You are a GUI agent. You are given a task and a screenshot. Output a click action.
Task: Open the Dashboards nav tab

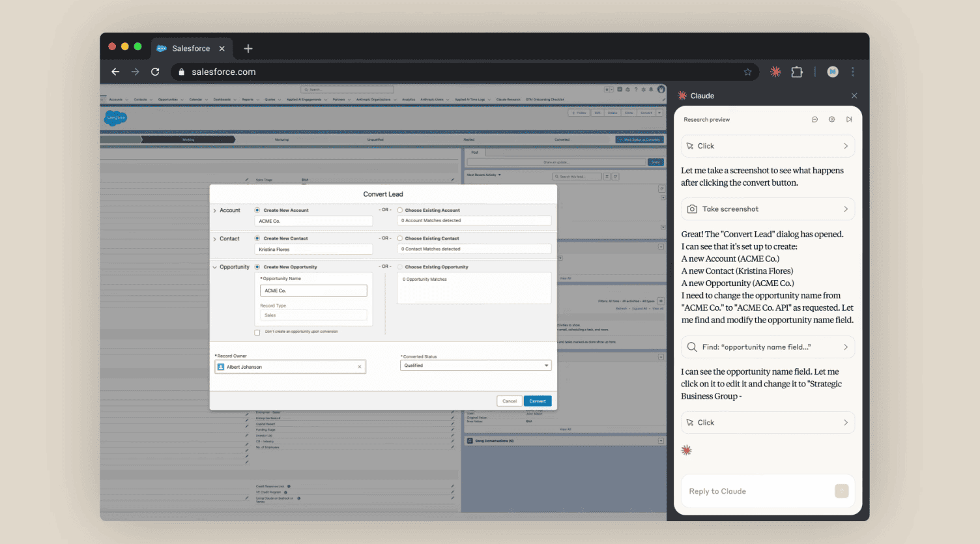222,100
